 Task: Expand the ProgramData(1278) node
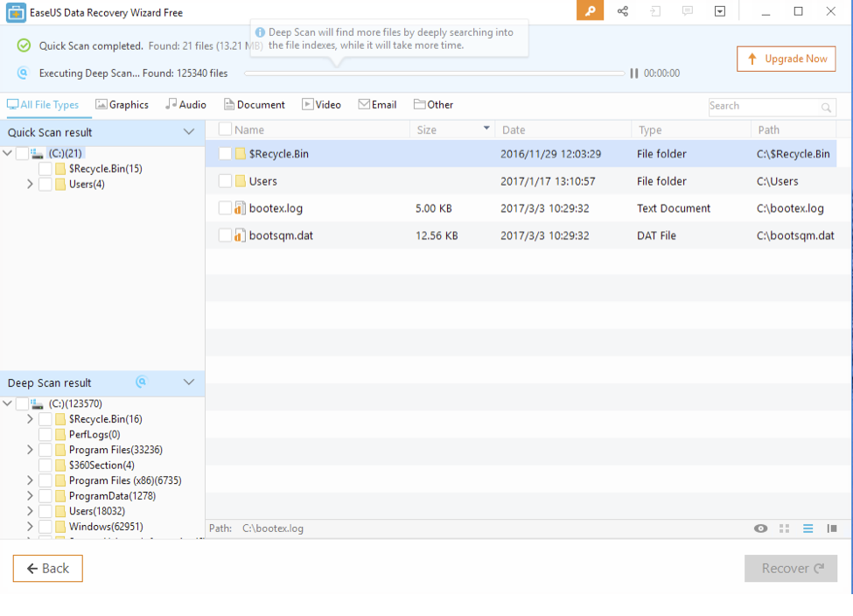pyautogui.click(x=30, y=496)
